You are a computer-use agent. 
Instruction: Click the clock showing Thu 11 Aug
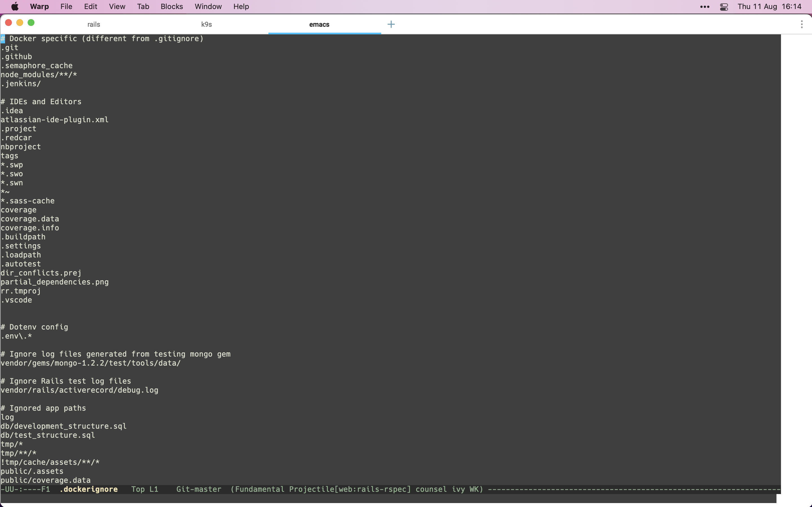coord(769,6)
